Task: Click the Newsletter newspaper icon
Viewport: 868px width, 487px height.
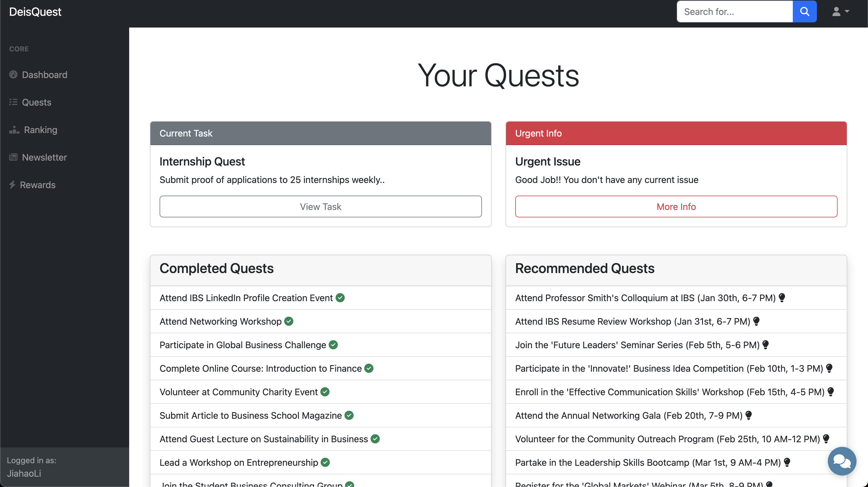Action: (x=13, y=157)
